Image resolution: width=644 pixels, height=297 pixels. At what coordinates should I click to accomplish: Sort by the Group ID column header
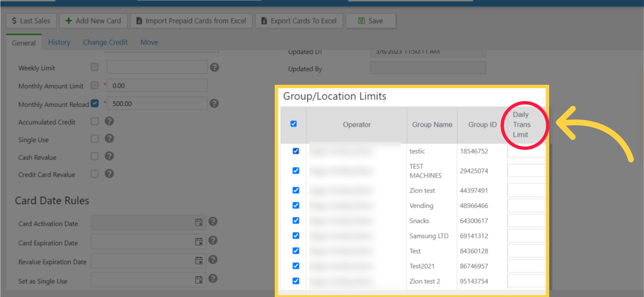point(482,125)
